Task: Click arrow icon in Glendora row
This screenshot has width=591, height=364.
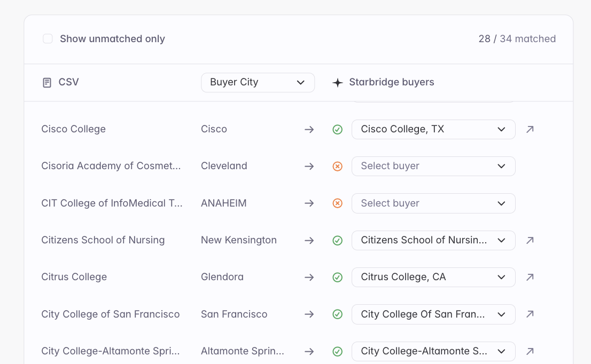Action: point(309,278)
